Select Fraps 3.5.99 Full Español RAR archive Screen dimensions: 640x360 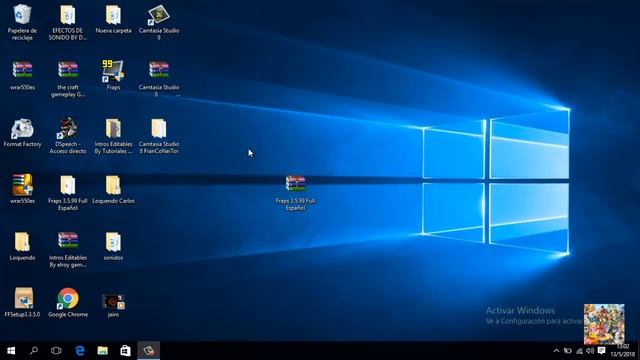pos(295,192)
